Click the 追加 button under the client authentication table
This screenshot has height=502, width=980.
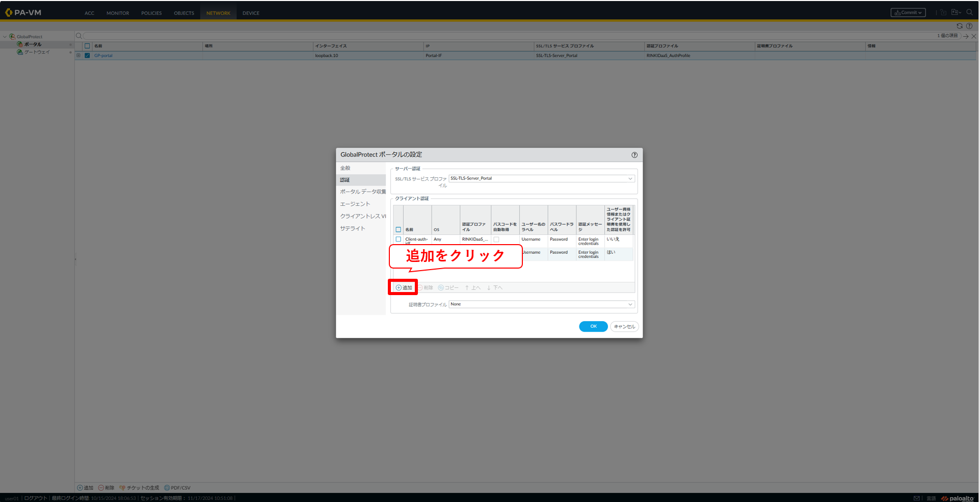(404, 288)
